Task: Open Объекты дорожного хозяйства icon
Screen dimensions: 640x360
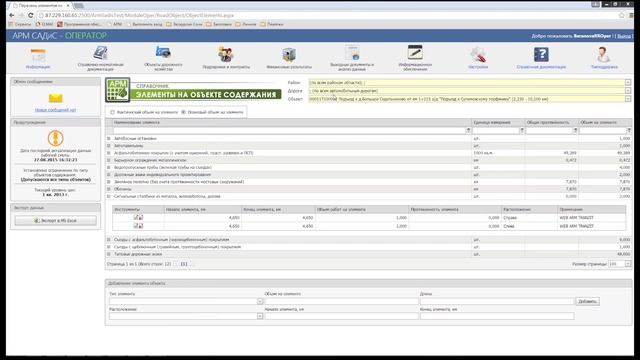Action: pos(163,53)
